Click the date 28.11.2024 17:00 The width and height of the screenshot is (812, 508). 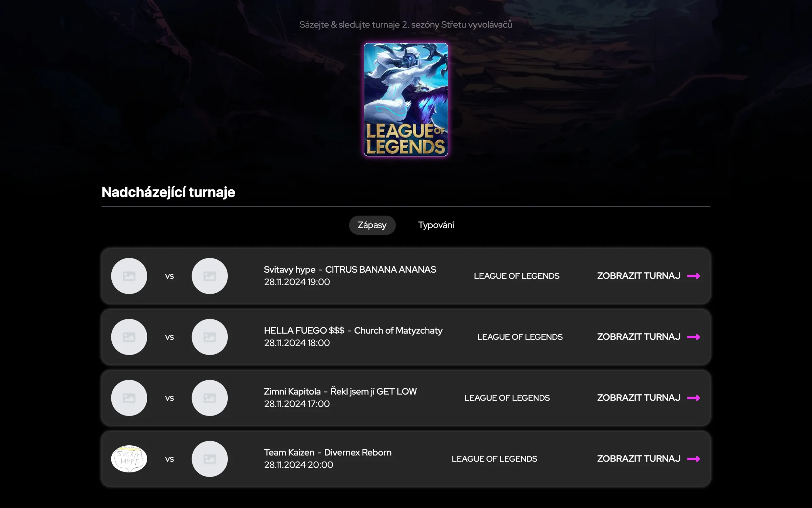tap(297, 404)
